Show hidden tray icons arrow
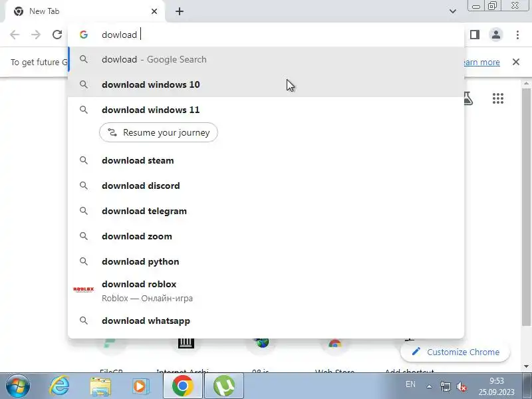 [429, 386]
